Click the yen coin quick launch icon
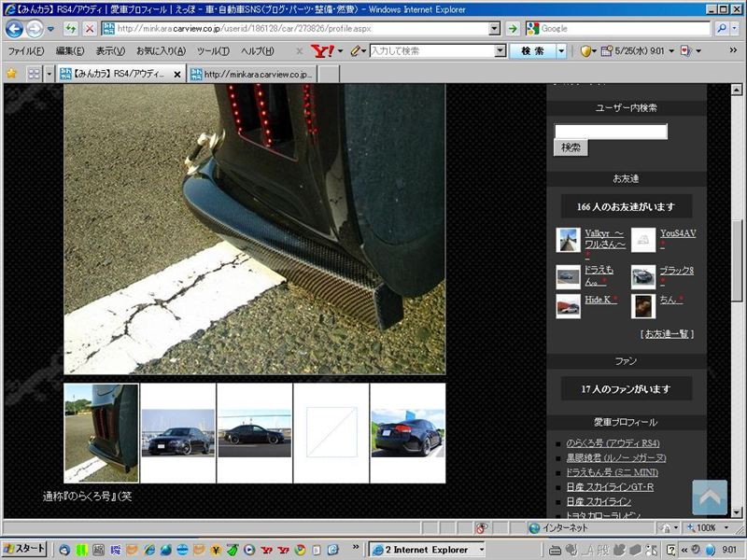747x560 pixels. [216, 550]
